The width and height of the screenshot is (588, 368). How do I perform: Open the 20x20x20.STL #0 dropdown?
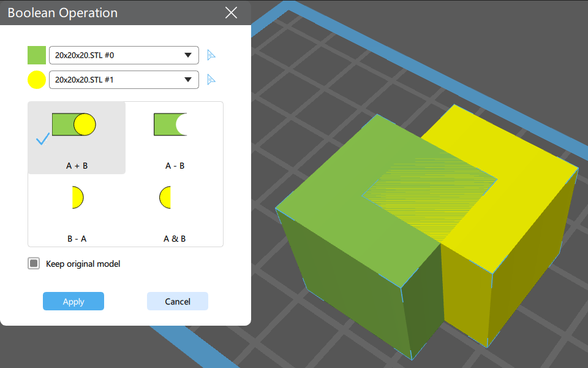(x=124, y=55)
